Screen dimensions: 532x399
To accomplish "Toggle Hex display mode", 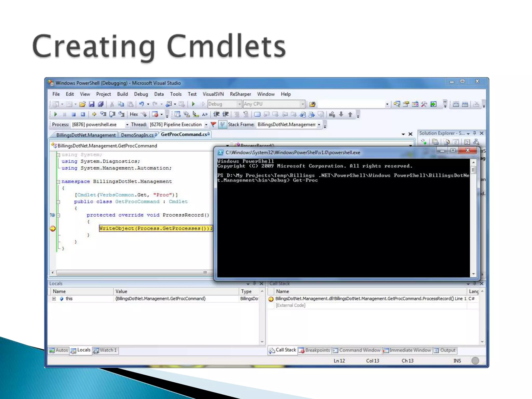I will pyautogui.click(x=134, y=114).
